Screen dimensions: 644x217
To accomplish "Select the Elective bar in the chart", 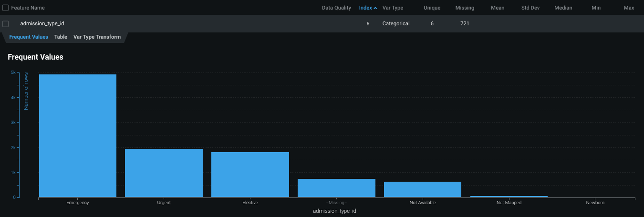I will 250,175.
